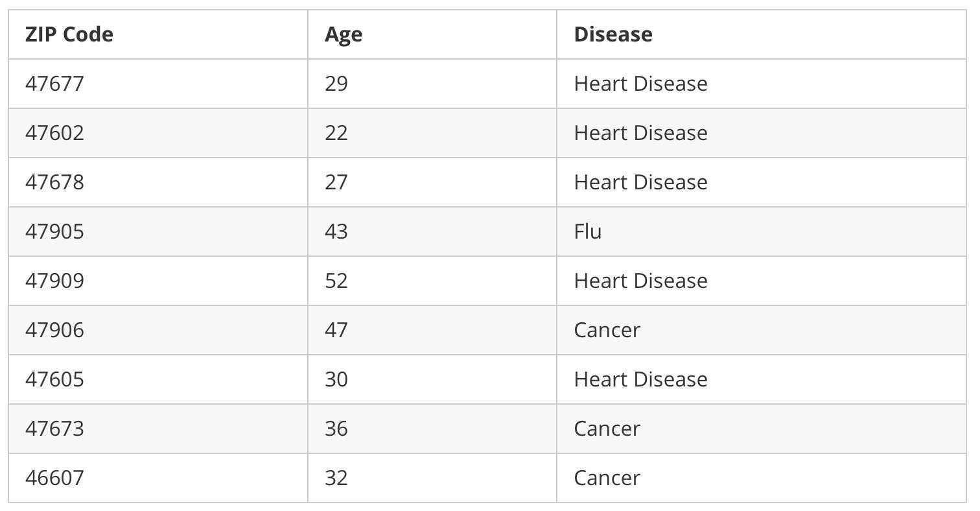Click the ZIP code 47909 cell
Image resolution: width=980 pixels, height=511 pixels.
tap(54, 281)
